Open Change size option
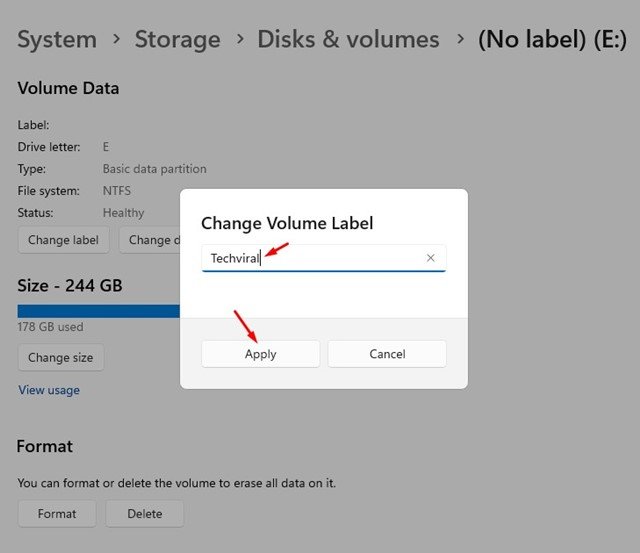The width and height of the screenshot is (640, 553). click(x=61, y=358)
